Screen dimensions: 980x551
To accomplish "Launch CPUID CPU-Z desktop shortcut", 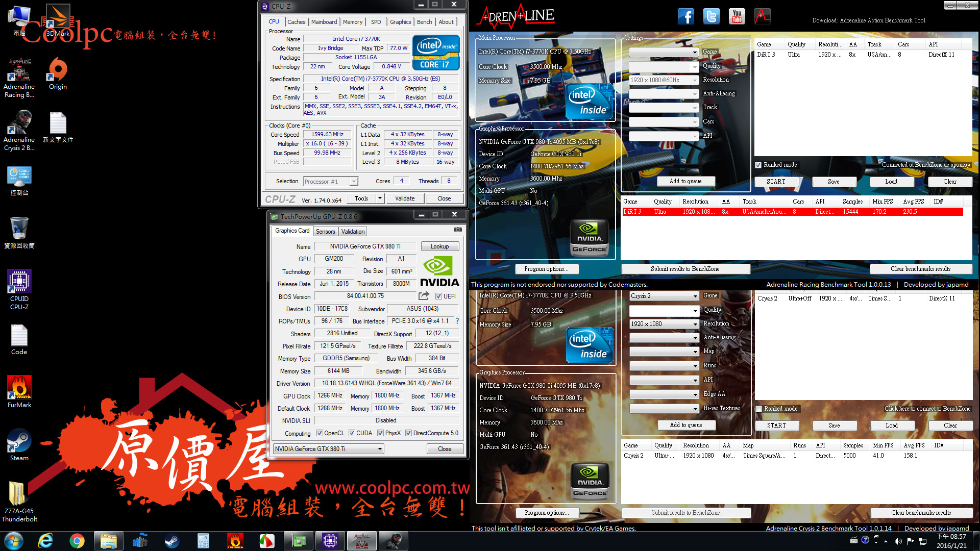I will (19, 290).
